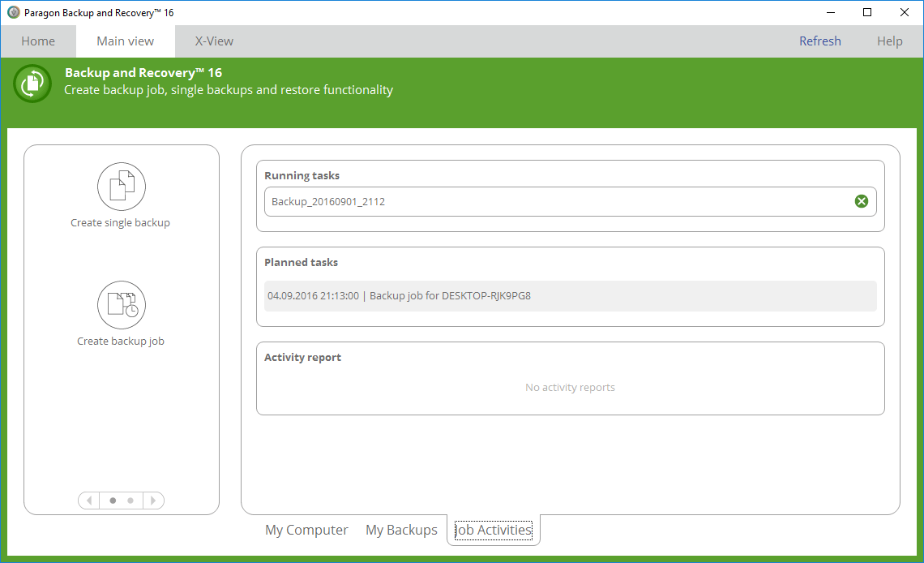
Task: Click the Planned tasks heading
Action: pyautogui.click(x=302, y=262)
